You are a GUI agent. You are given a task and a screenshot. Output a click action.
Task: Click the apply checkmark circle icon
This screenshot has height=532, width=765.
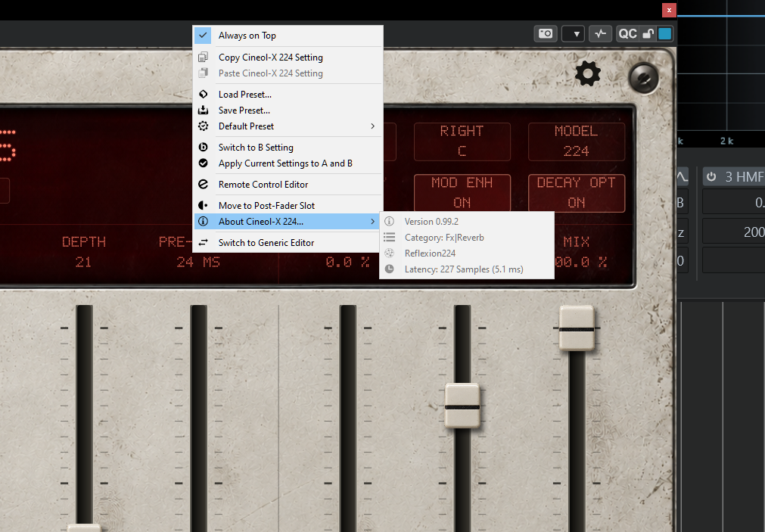[x=204, y=163]
